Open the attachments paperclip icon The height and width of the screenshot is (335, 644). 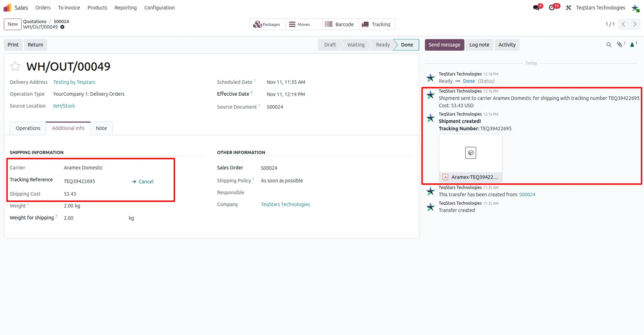point(620,45)
